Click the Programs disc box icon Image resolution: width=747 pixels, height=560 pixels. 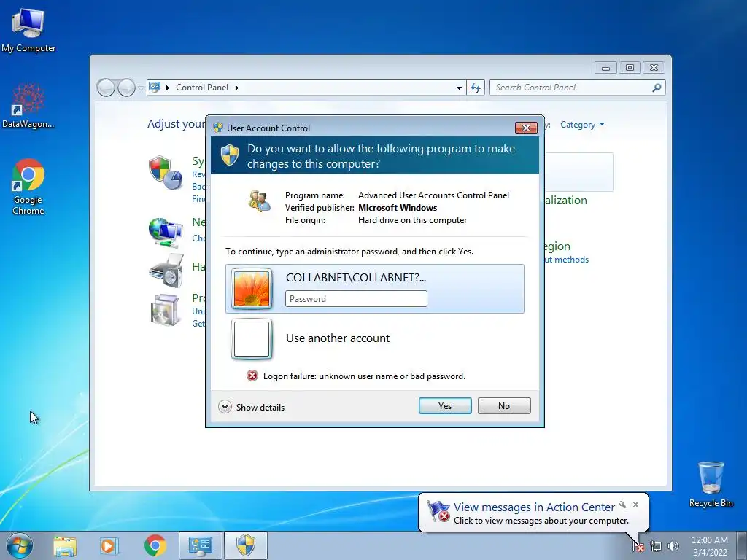[165, 310]
